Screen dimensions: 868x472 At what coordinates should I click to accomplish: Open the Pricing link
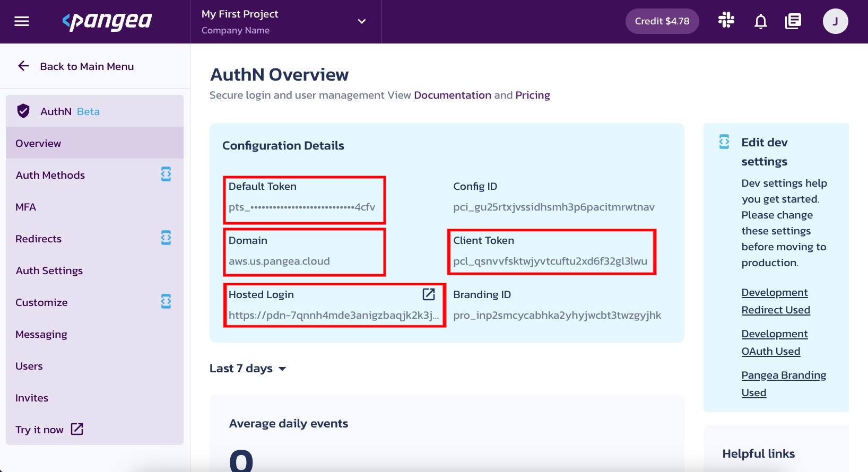(533, 95)
